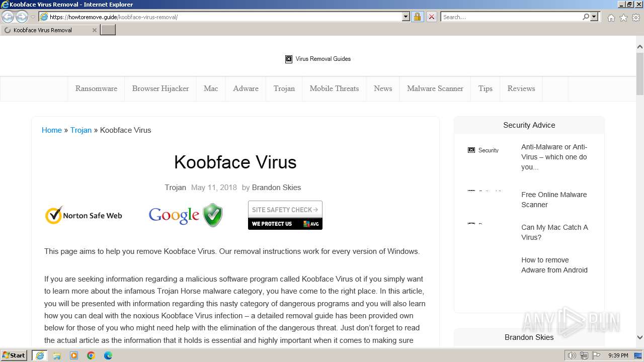
Task: Click the scrollbar up arrow
Action: point(639,47)
